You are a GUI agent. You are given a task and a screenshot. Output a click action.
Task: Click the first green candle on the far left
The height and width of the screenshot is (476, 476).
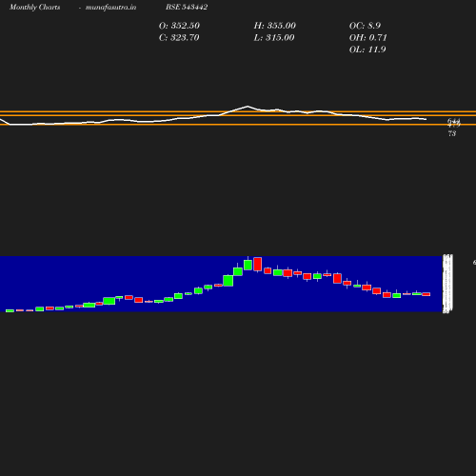10,310
